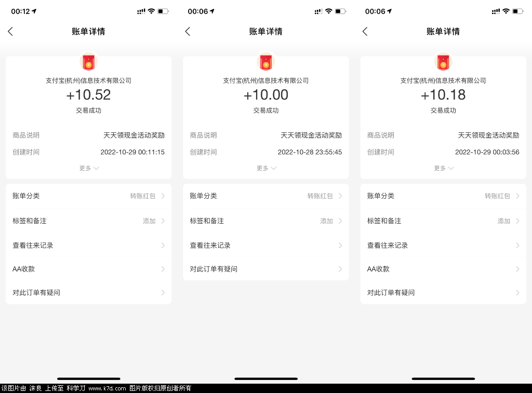Screen dimensions: 532x393
Task: Tap the company name above +10.52
Action: click(88, 80)
